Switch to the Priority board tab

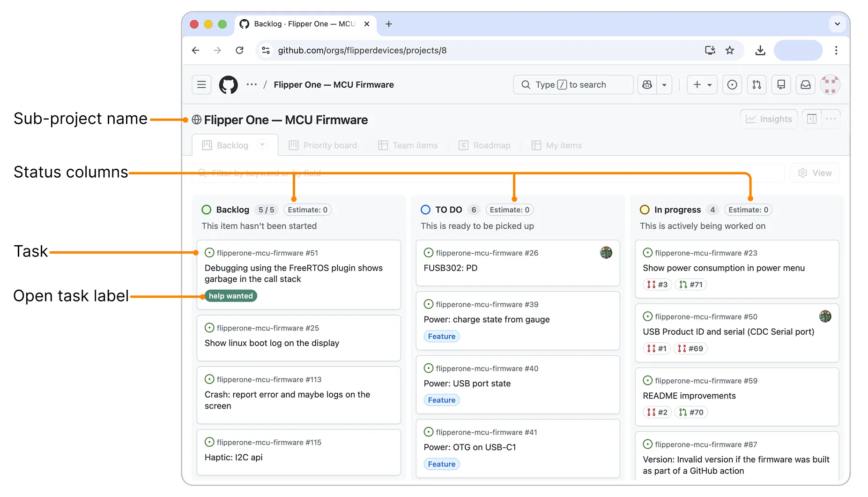pyautogui.click(x=323, y=145)
